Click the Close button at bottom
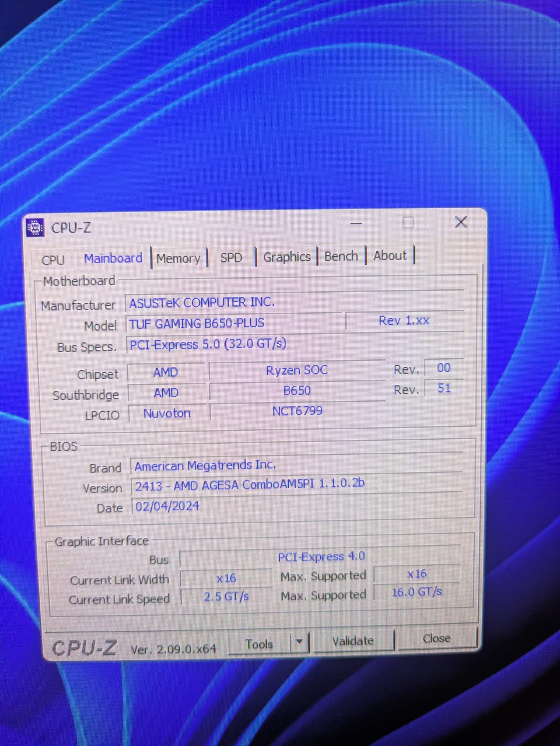The height and width of the screenshot is (746, 560). pyautogui.click(x=437, y=639)
